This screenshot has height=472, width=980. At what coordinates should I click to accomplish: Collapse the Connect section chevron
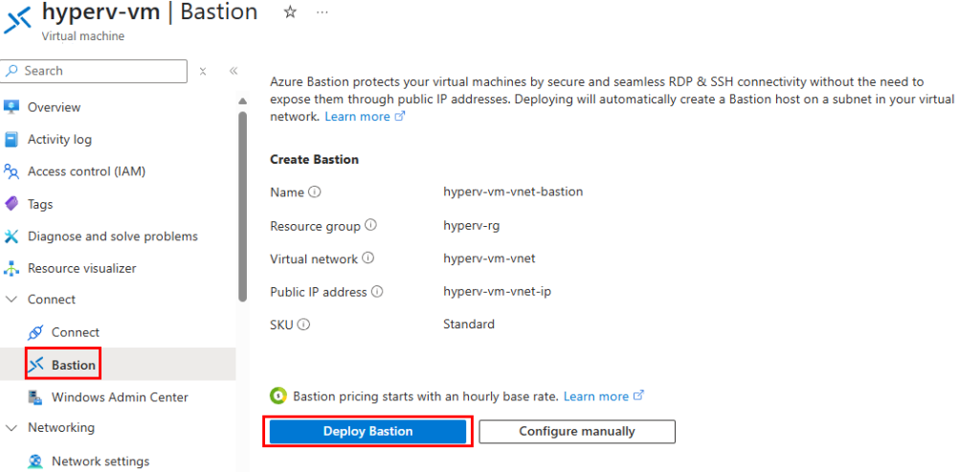click(11, 300)
